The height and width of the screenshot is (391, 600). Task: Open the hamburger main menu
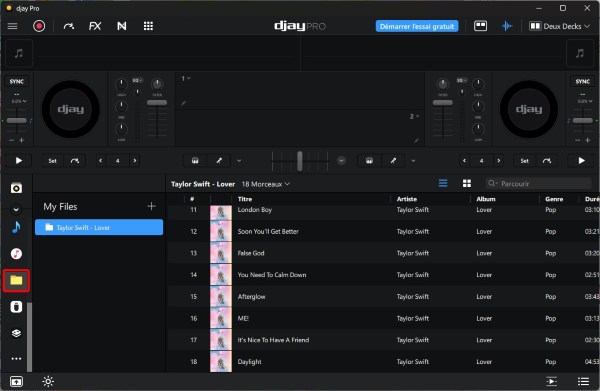[x=12, y=26]
